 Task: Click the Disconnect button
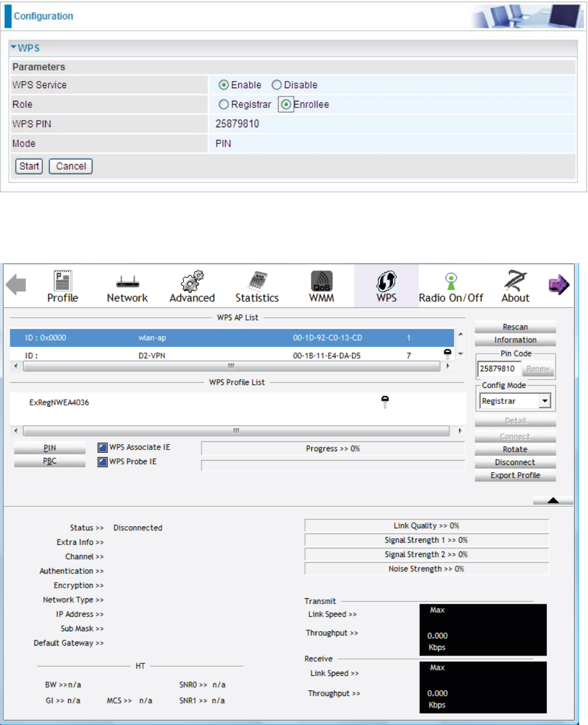coord(515,462)
